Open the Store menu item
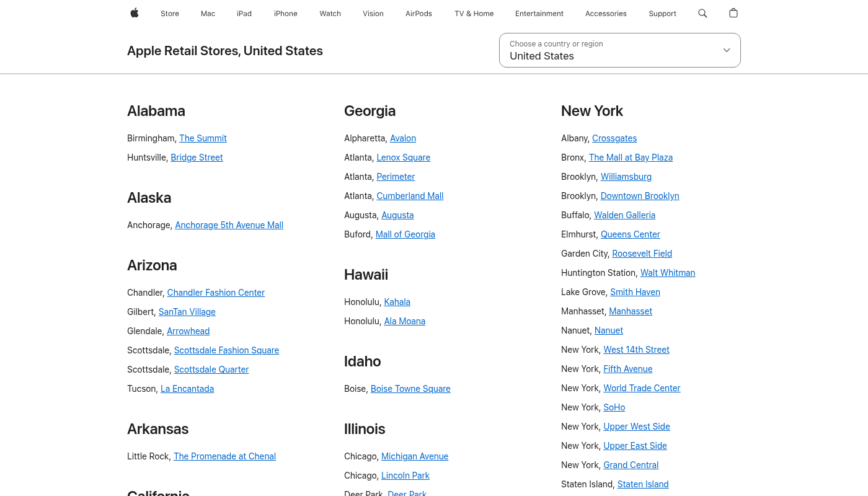 pos(170,14)
